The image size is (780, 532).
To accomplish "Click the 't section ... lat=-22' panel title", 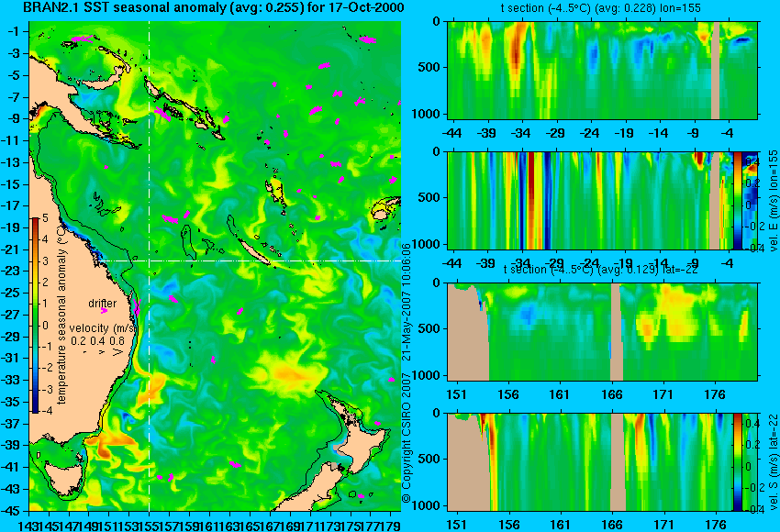I will tap(600, 270).
